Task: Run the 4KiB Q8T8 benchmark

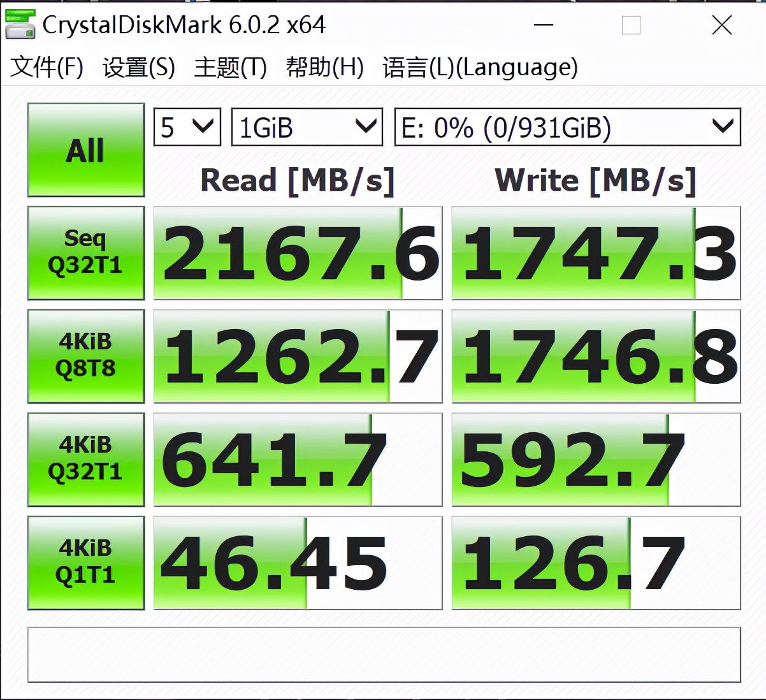Action: tap(85, 356)
